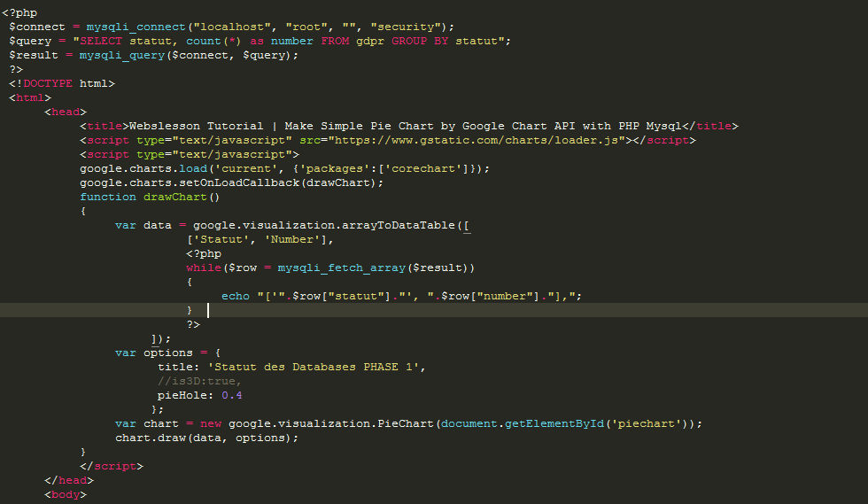Click the echo keyword
The height and width of the screenshot is (504, 868).
pyautogui.click(x=236, y=297)
